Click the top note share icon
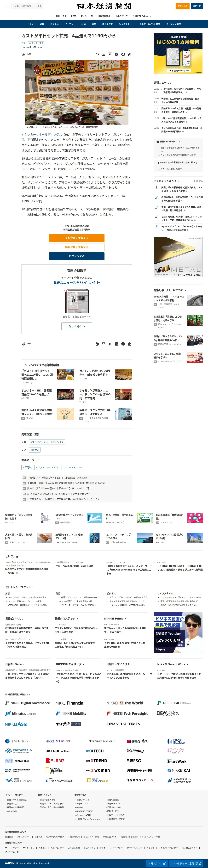This screenshot has height=868, width=208. (110, 54)
